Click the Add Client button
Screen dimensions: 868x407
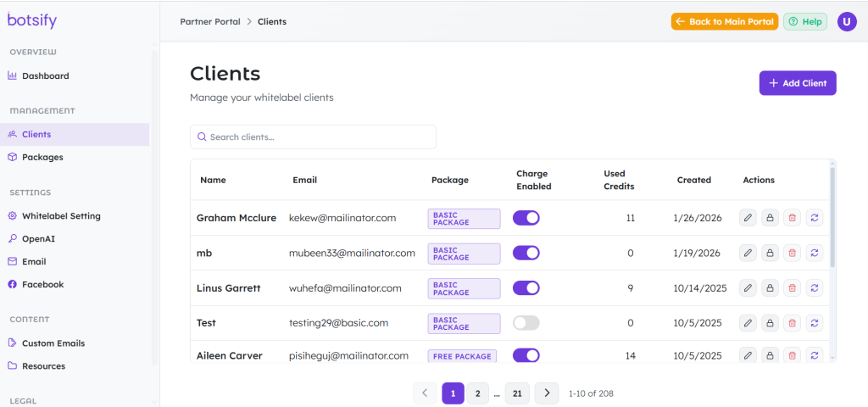point(797,83)
